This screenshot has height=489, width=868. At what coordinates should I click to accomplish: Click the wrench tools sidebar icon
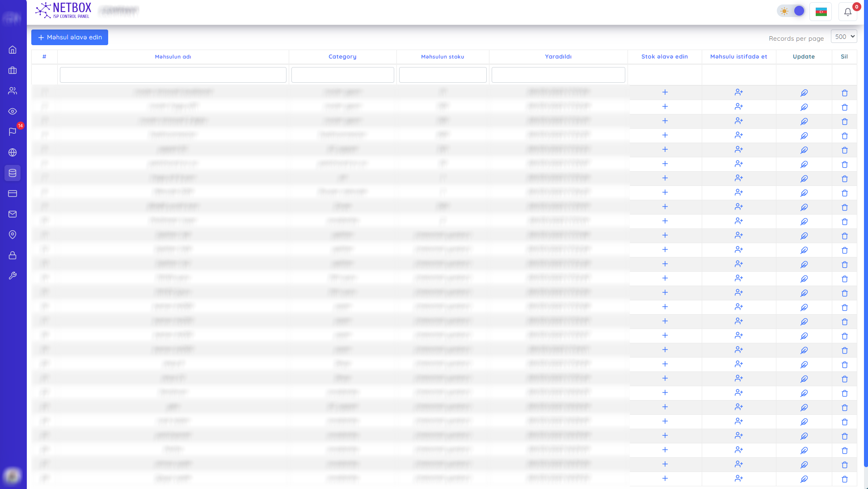point(13,276)
